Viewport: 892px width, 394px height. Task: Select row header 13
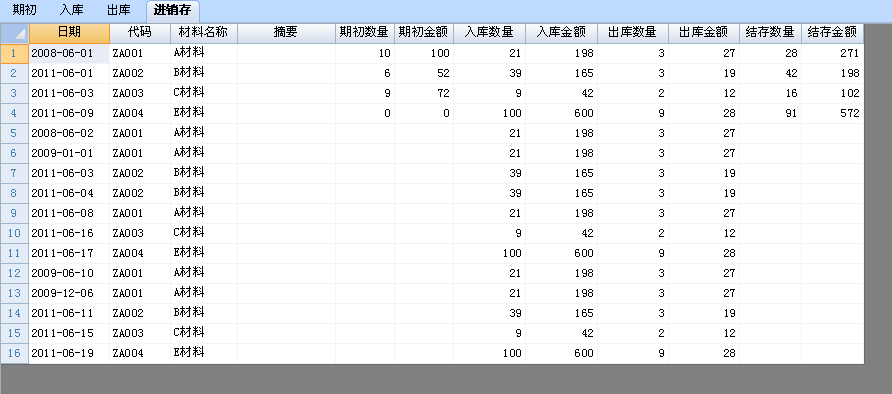(x=15, y=293)
